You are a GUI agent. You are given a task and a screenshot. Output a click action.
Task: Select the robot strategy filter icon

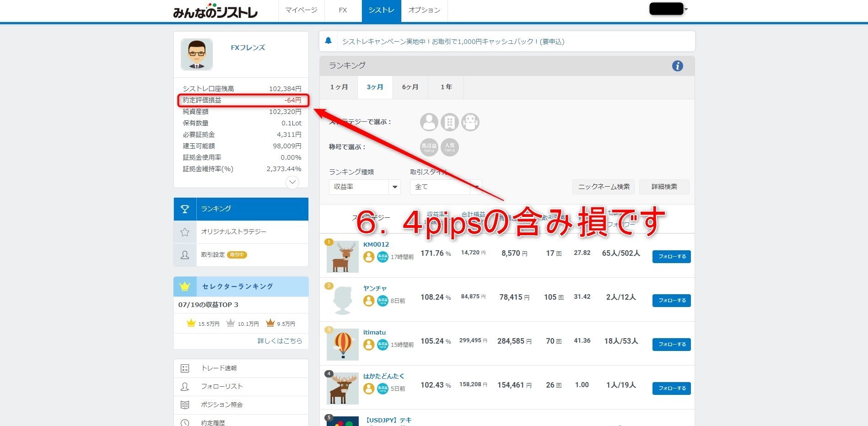point(470,122)
